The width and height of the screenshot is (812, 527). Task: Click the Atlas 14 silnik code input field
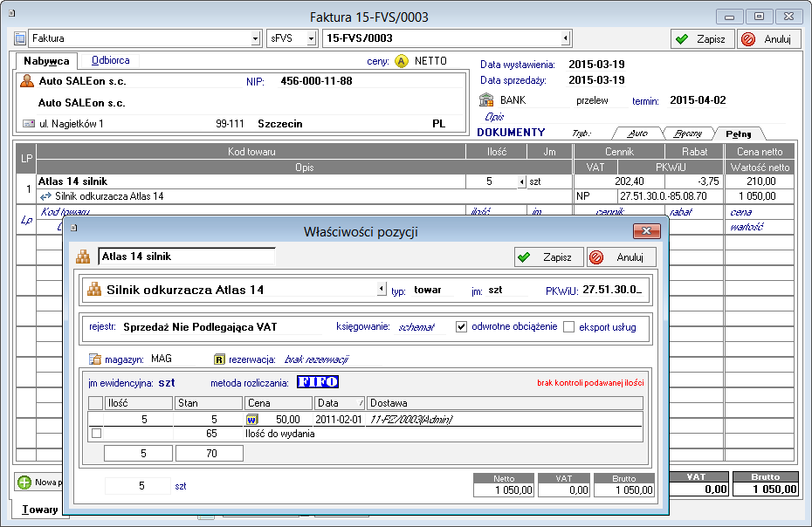(187, 257)
